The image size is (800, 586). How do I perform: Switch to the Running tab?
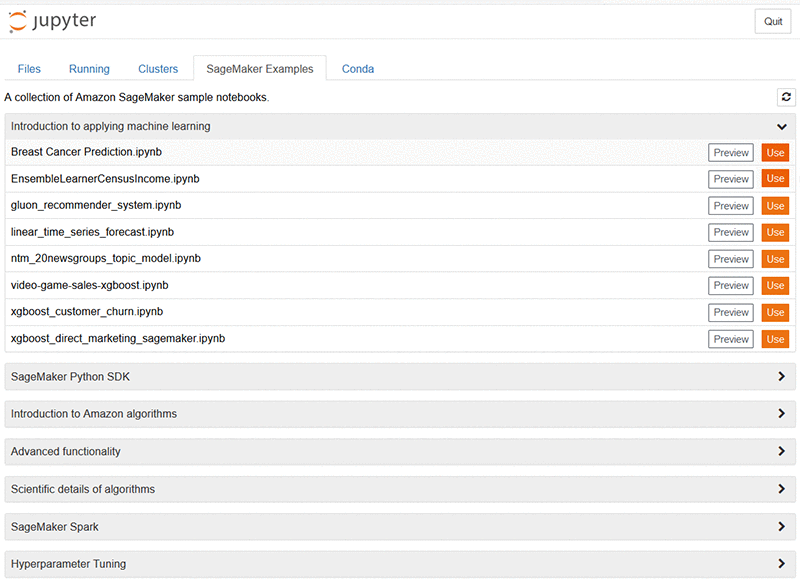[x=89, y=69]
